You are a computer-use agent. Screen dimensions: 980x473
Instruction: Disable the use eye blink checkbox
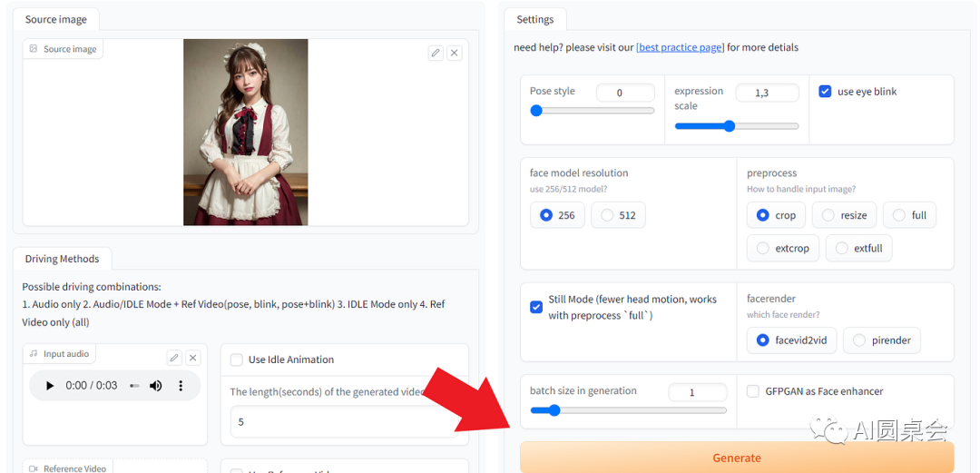pyautogui.click(x=825, y=92)
